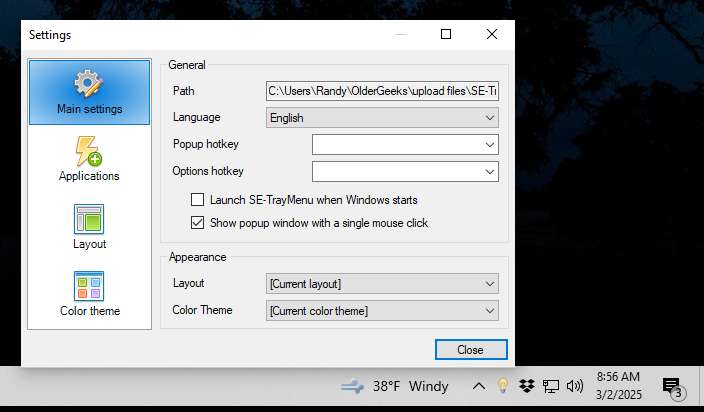The width and height of the screenshot is (704, 412).
Task: Expand the Color Theme dropdown
Action: pyautogui.click(x=382, y=311)
